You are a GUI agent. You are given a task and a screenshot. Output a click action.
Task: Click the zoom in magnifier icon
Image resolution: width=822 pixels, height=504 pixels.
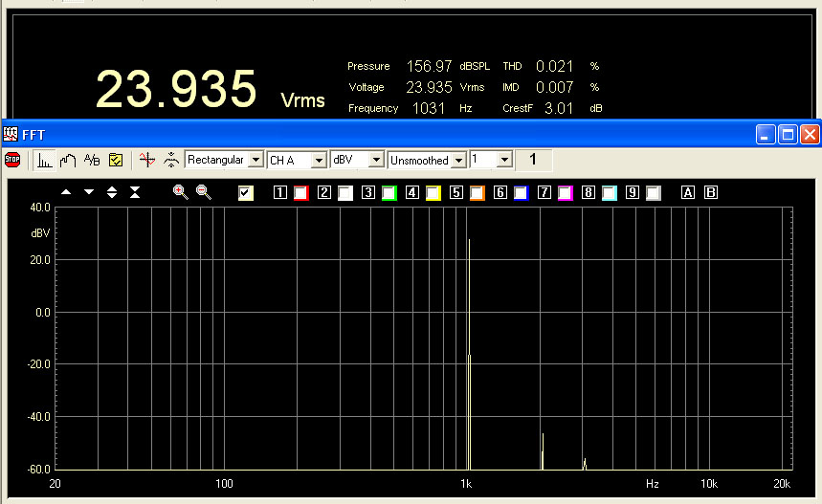pyautogui.click(x=180, y=192)
